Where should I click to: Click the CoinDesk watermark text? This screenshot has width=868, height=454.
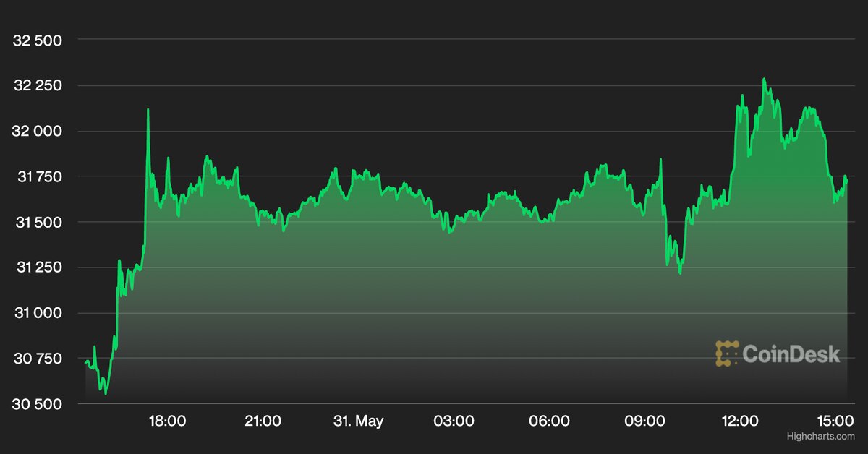click(791, 354)
